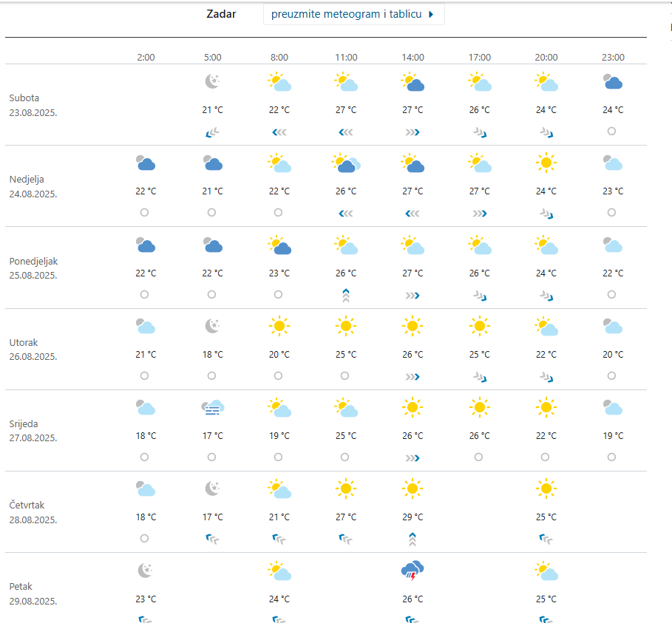Select the 14:00 column header
The width and height of the screenshot is (672, 623).
tap(413, 57)
